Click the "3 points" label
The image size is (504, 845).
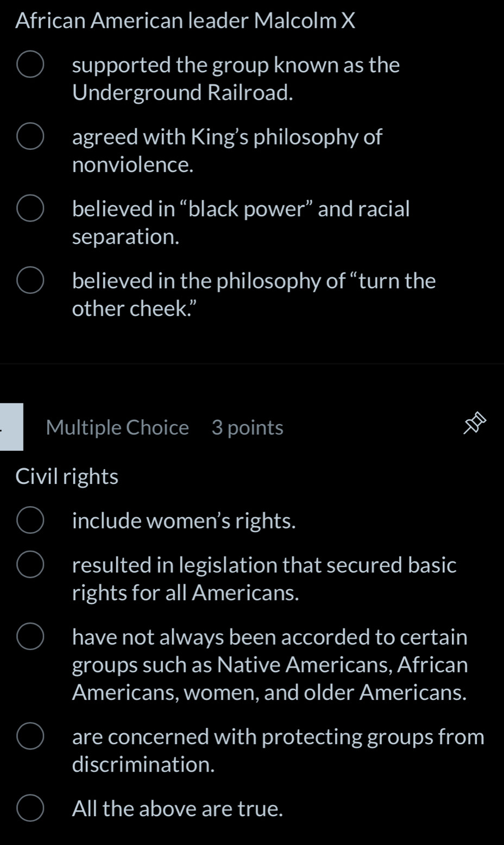point(248,427)
